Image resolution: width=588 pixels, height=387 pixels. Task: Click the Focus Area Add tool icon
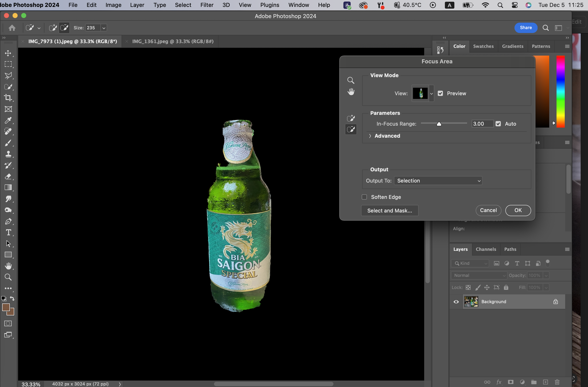pyautogui.click(x=351, y=118)
